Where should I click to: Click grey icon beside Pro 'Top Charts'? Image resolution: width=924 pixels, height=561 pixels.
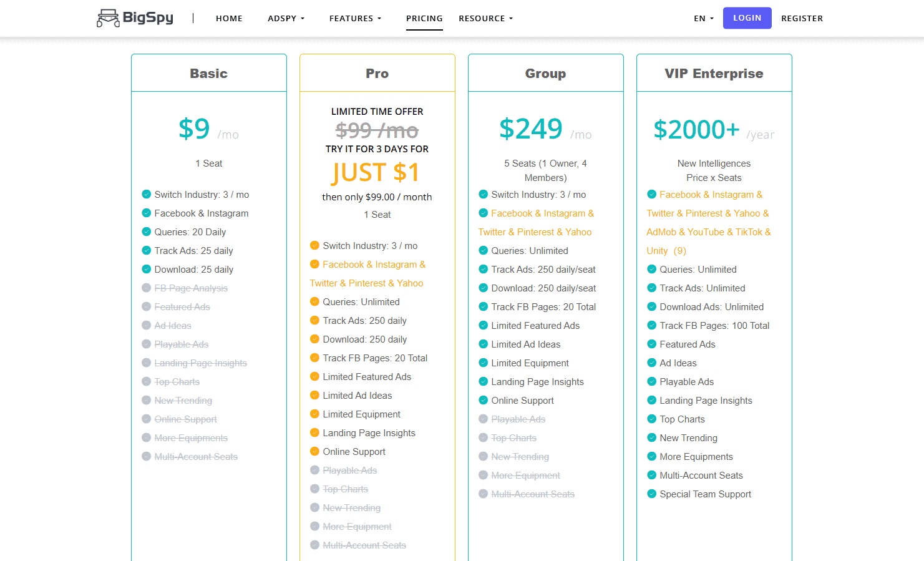pyautogui.click(x=315, y=489)
